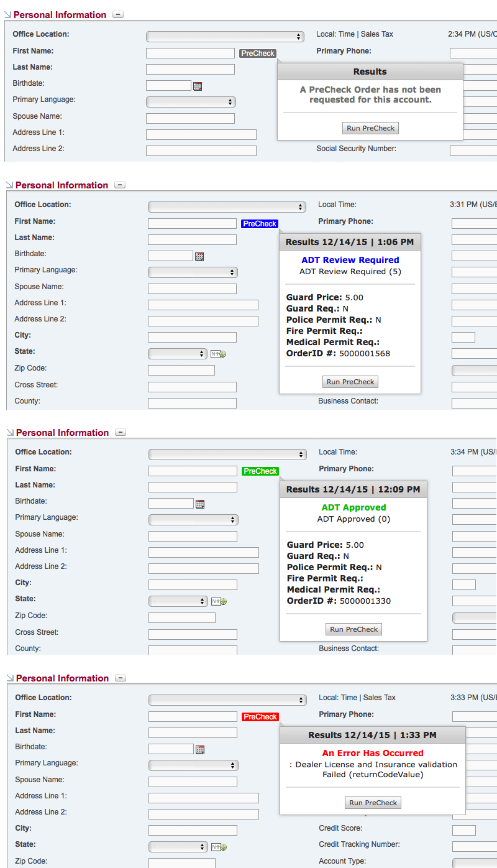Click arrow icon beside blue-PreCheck Personal Information title

coord(9,185)
